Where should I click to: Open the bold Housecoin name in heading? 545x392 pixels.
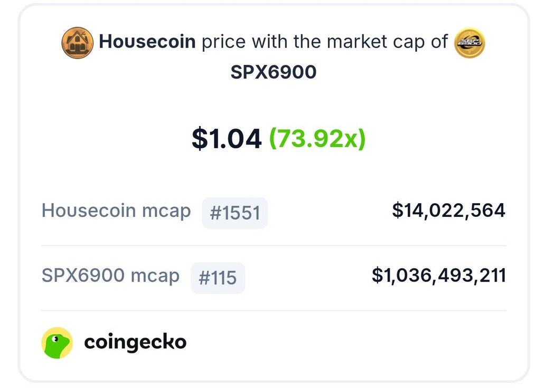coord(147,41)
